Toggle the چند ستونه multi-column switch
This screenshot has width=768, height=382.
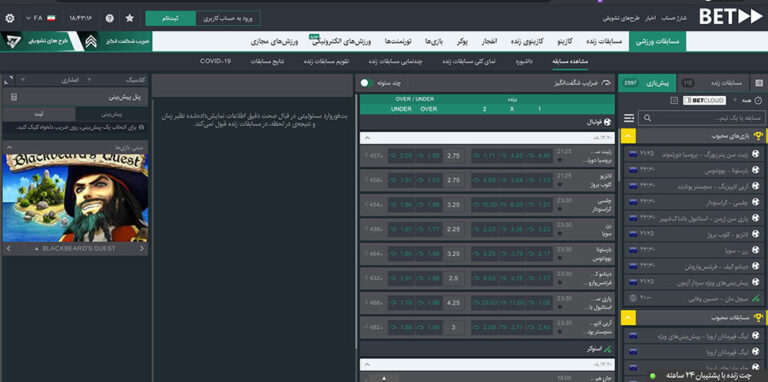click(366, 83)
